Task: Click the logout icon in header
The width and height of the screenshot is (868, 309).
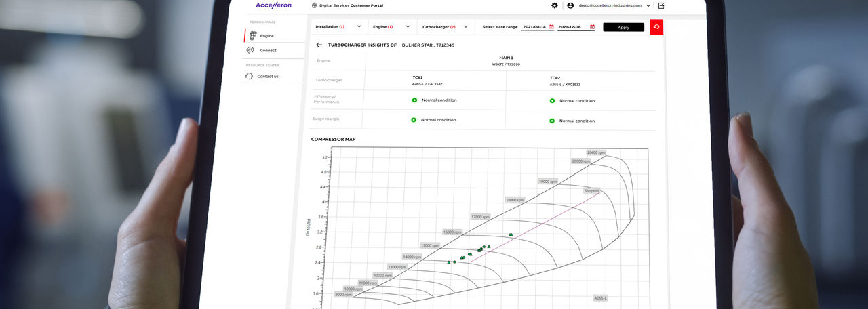Action: (661, 5)
